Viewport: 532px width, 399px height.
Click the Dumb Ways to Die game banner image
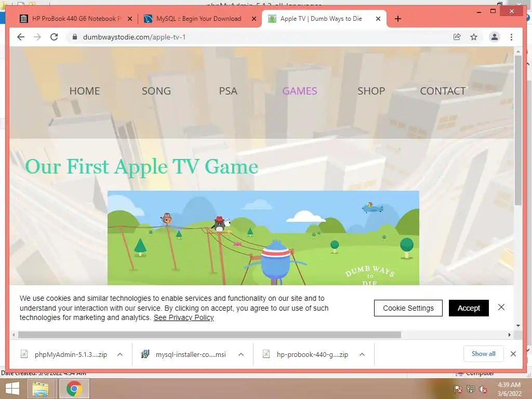point(263,238)
